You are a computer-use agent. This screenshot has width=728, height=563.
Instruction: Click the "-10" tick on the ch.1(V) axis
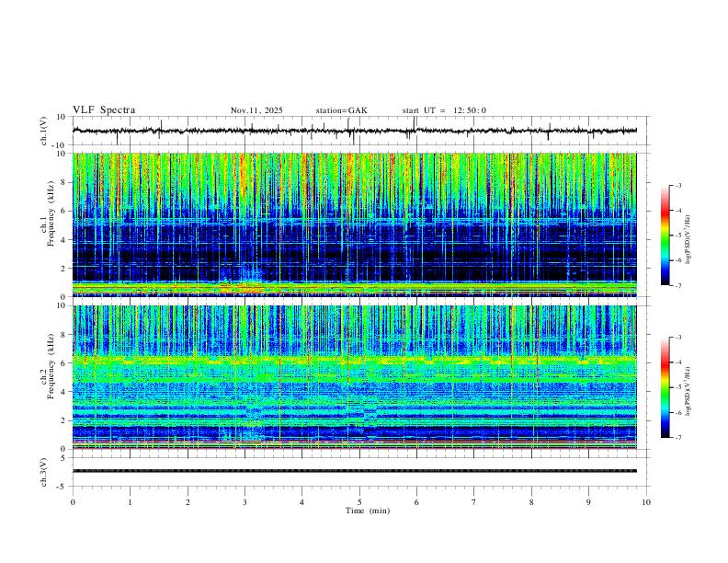pyautogui.click(x=61, y=145)
